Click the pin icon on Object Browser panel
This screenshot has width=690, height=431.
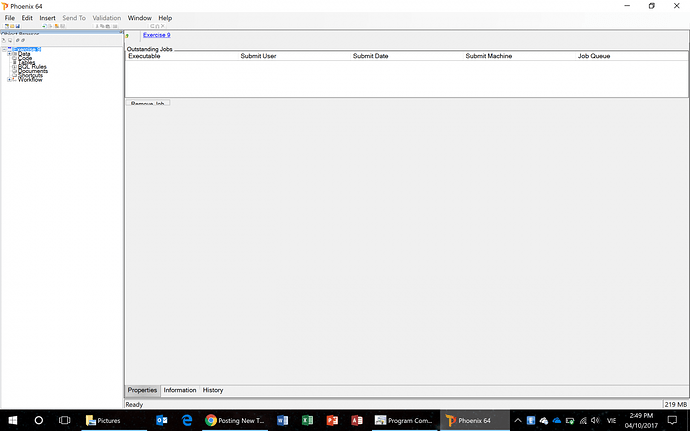click(121, 32)
